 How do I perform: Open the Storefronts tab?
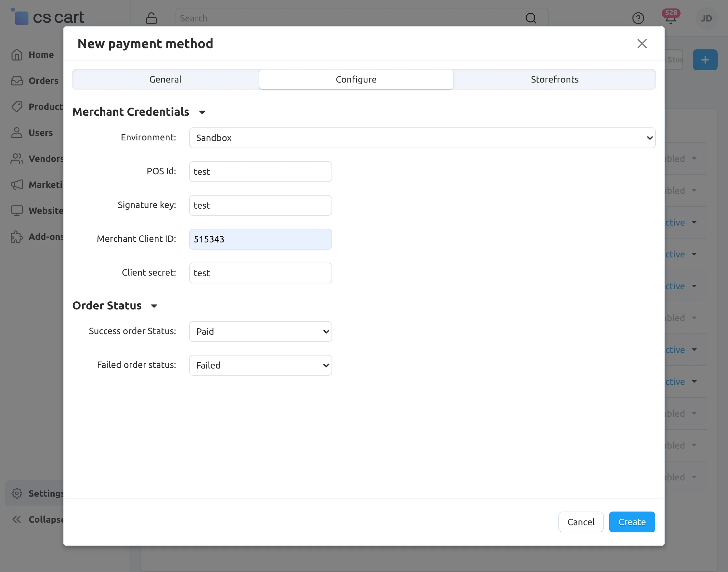pyautogui.click(x=554, y=79)
